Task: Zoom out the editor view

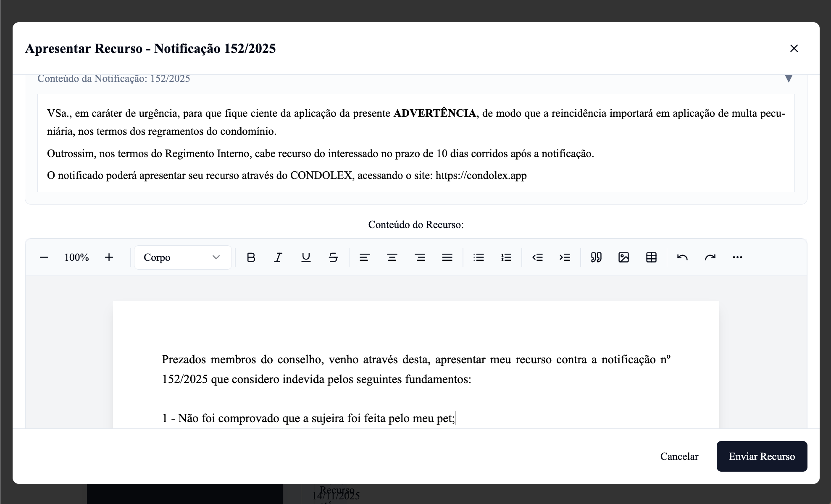Action: click(x=44, y=257)
